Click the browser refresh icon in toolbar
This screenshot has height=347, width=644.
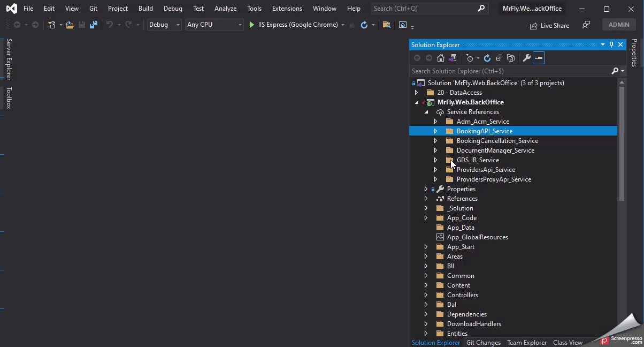click(364, 25)
